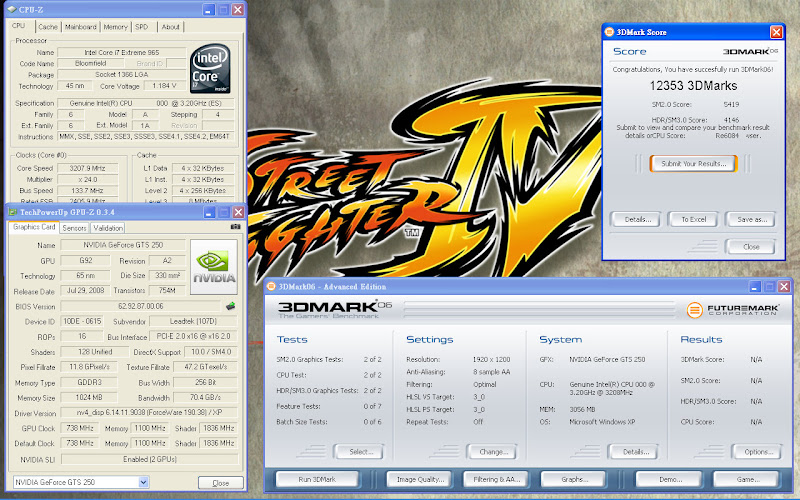Open the GPU selection dropdown in GPU-Z
Image resolution: width=800 pixels, height=500 pixels.
click(x=143, y=482)
